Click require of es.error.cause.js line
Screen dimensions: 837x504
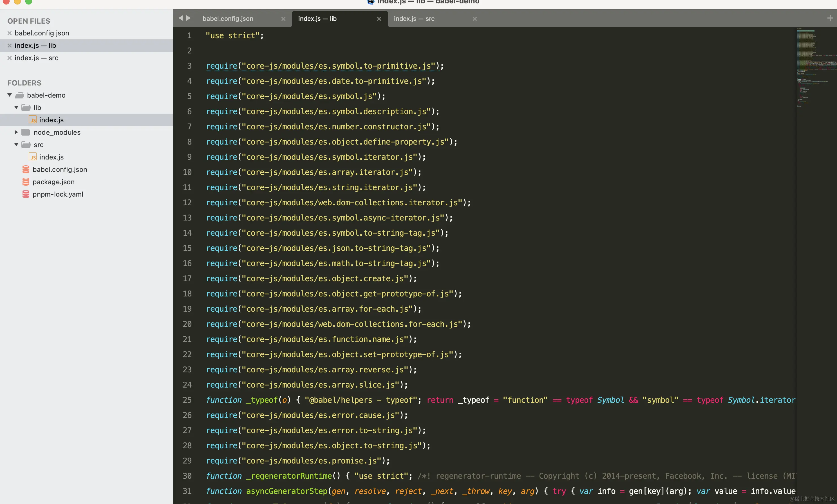307,415
